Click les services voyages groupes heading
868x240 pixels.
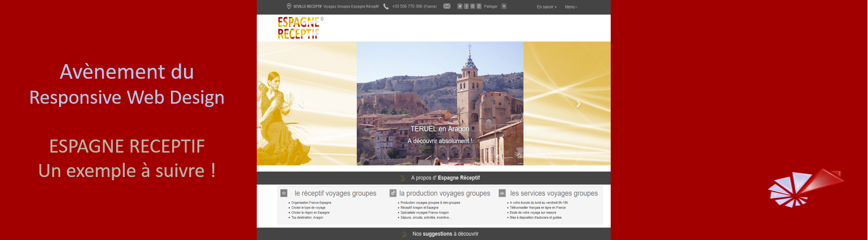[x=554, y=193]
